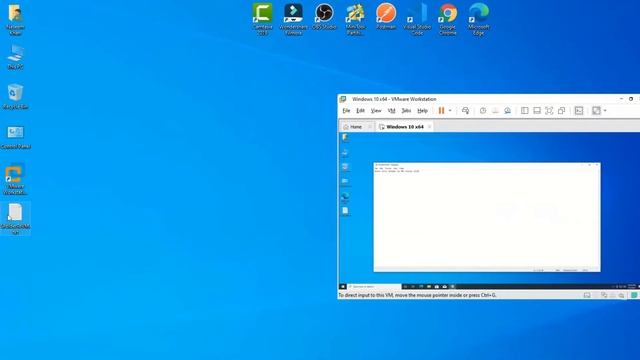Switch to Unity mode using the toolbar icon

[562, 111]
